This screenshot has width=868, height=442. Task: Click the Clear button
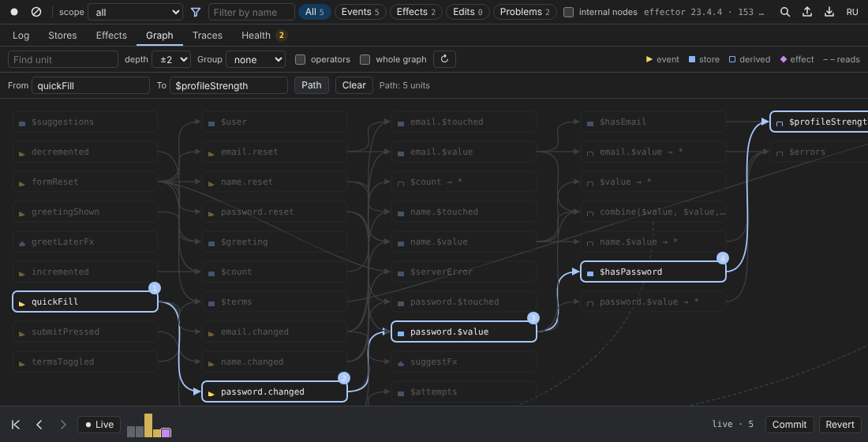(x=354, y=85)
